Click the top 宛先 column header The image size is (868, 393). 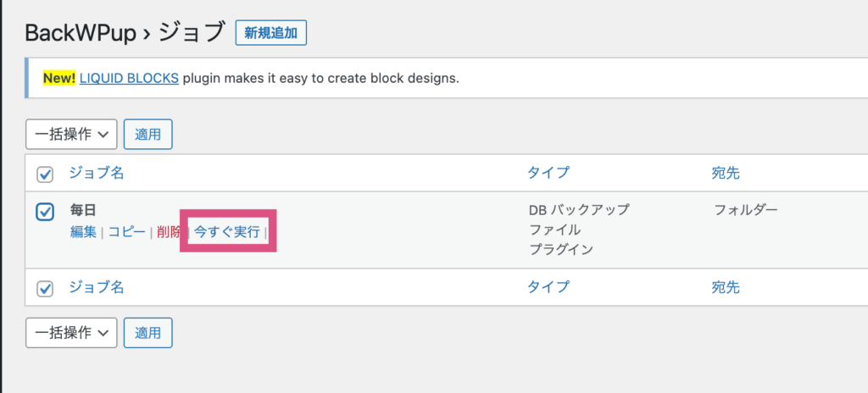pyautogui.click(x=726, y=173)
